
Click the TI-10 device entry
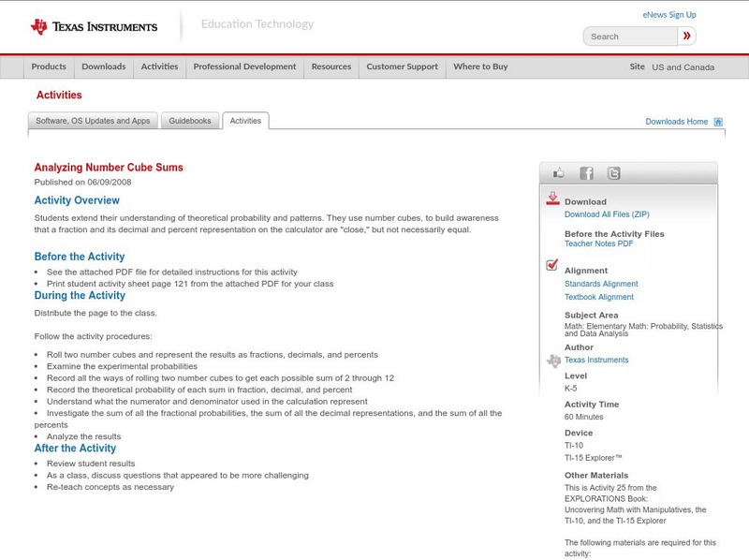pyautogui.click(x=574, y=446)
